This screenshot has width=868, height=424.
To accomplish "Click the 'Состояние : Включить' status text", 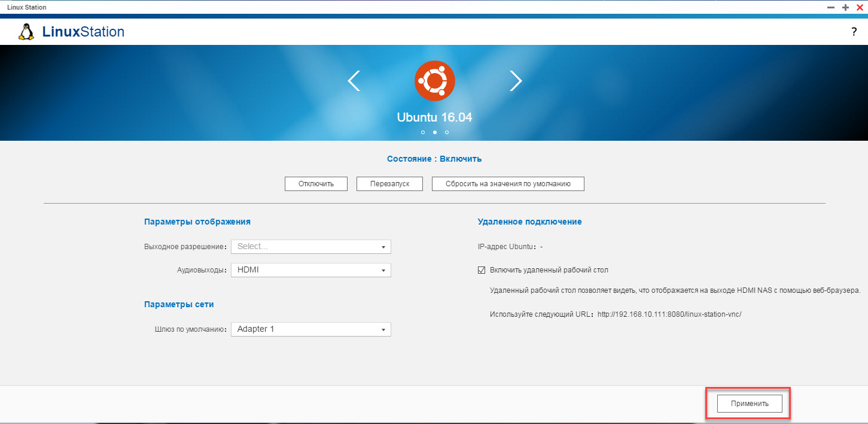I will pos(434,159).
